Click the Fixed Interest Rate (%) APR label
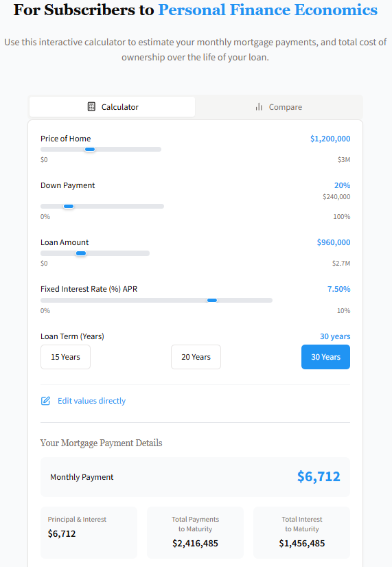 [x=89, y=289]
